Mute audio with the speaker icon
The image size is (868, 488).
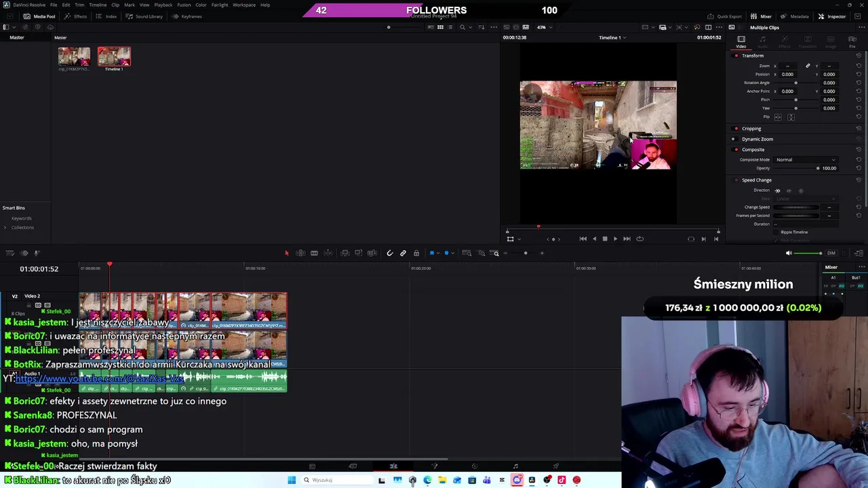pos(789,253)
